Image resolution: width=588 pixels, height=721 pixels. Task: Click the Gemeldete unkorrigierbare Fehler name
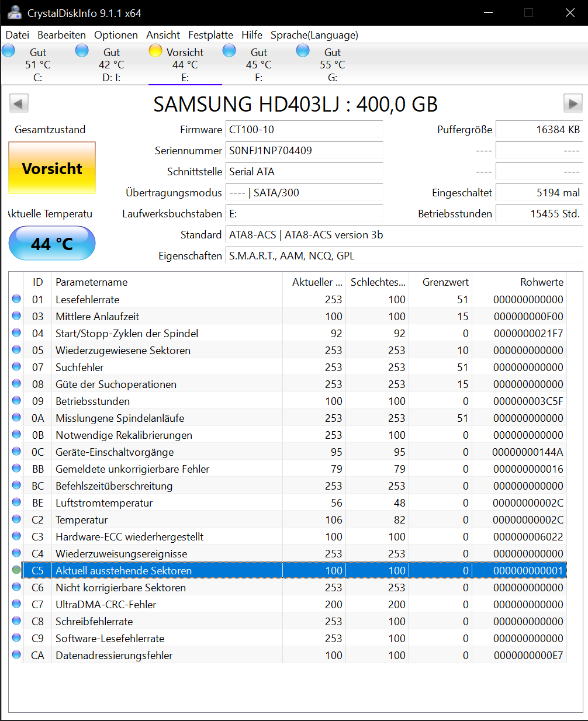[132, 469]
